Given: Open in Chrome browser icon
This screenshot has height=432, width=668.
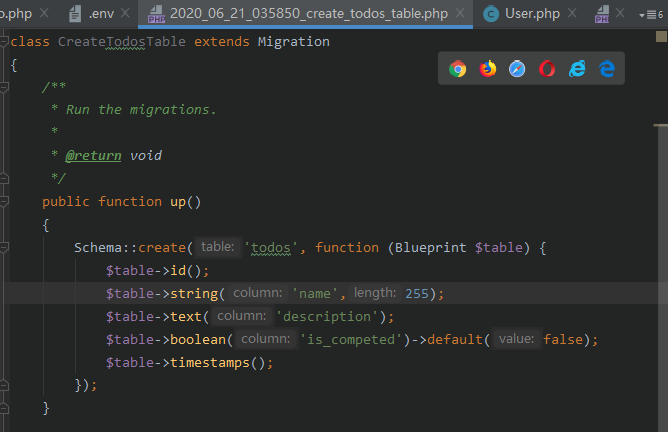Looking at the screenshot, I should coord(458,69).
